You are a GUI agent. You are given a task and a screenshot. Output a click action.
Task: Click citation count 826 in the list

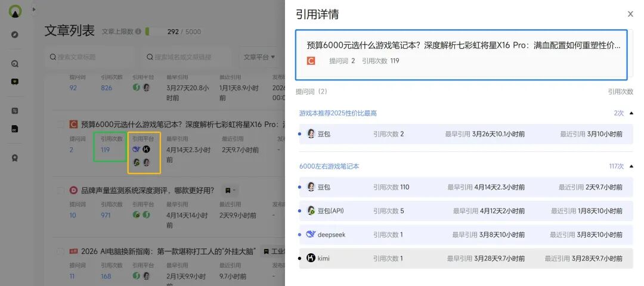pos(106,88)
